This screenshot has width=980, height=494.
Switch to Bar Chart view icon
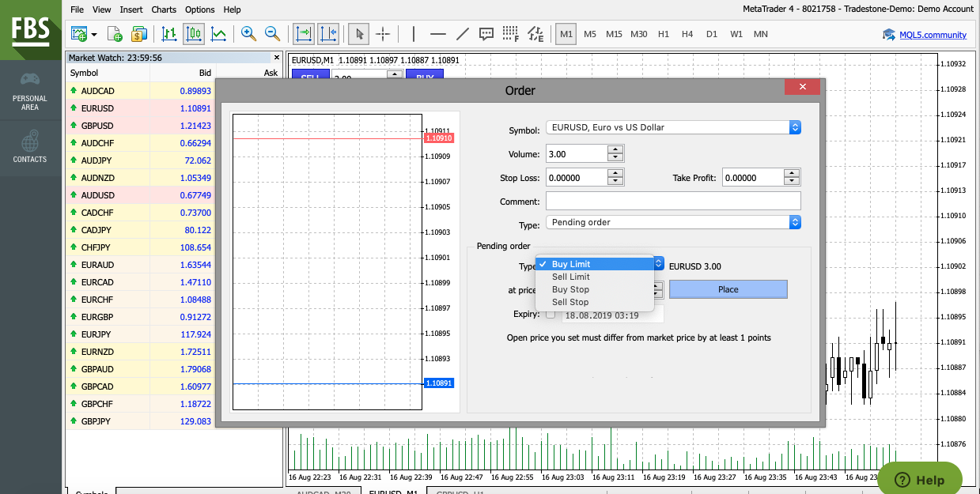click(x=169, y=34)
